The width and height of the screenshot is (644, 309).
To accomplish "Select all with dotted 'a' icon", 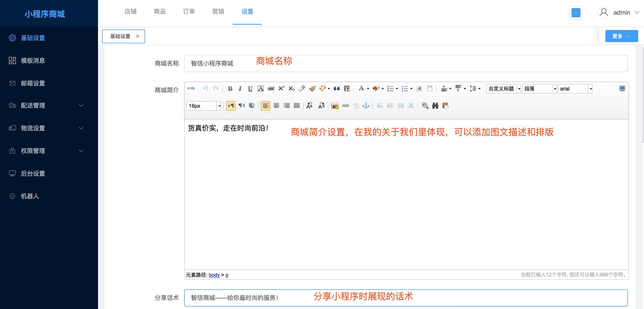I will (419, 88).
